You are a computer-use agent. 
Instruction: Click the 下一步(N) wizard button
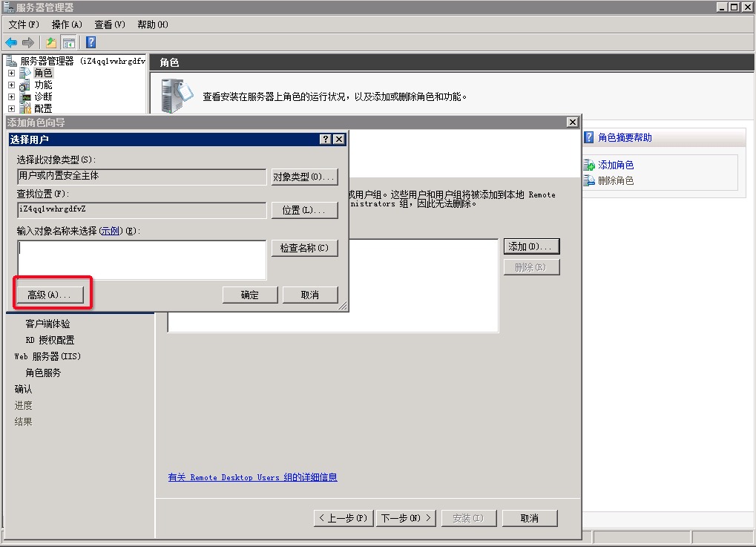point(406,518)
